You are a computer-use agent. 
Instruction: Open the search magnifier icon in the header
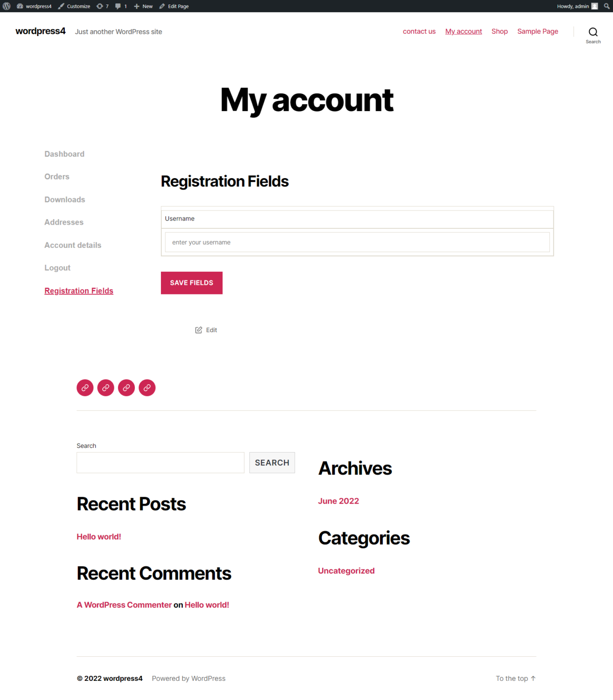point(593,31)
